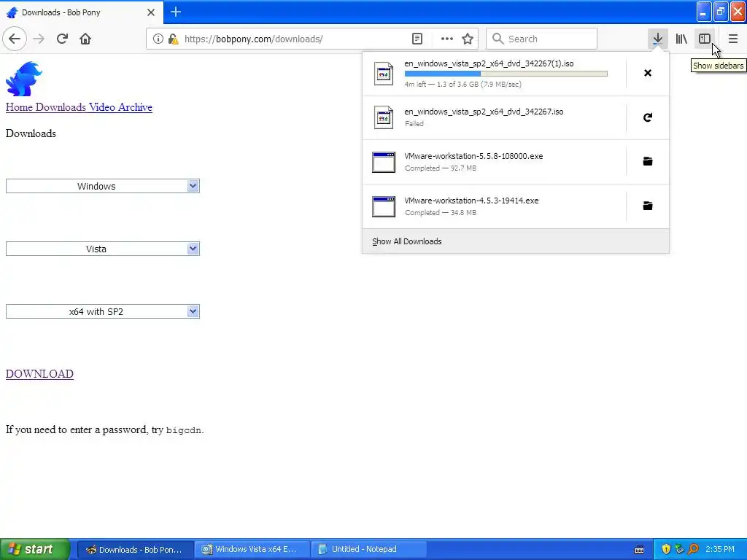Click the VMware-workstation-5.5.8 exe file icon

click(x=384, y=162)
